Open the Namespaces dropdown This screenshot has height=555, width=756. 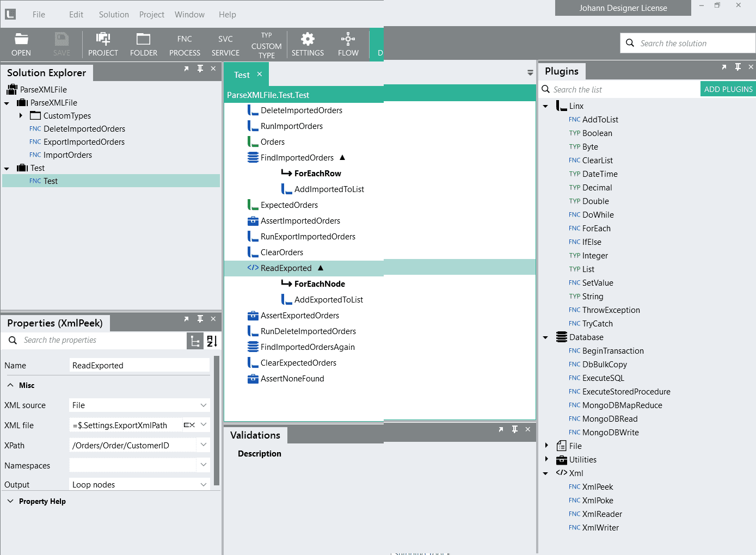pos(204,465)
